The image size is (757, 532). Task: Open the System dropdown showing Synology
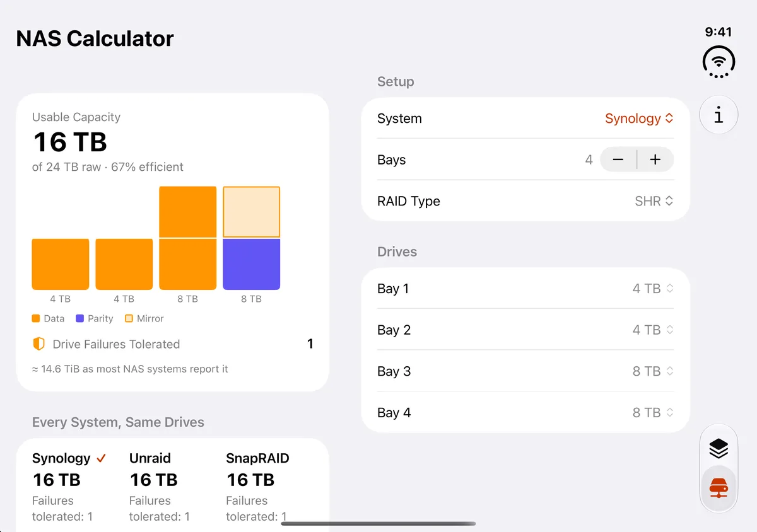coord(639,119)
